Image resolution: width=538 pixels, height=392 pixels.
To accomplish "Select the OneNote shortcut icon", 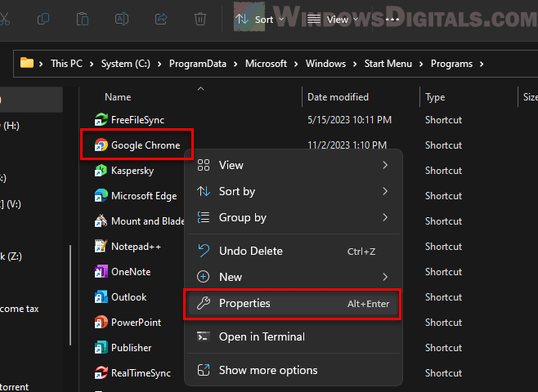I will coord(101,272).
